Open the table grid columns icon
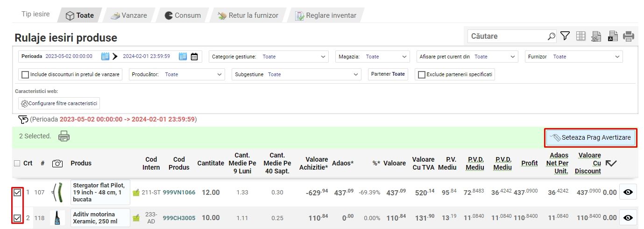 (x=580, y=36)
